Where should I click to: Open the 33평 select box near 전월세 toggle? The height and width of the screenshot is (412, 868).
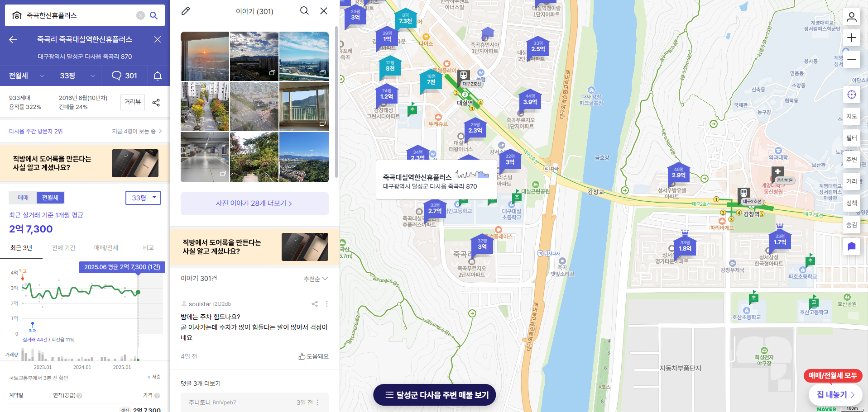coord(143,198)
